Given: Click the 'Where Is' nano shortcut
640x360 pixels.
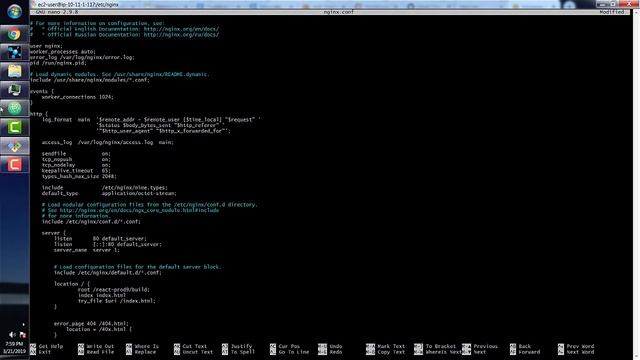Looking at the screenshot, I should 146,346.
